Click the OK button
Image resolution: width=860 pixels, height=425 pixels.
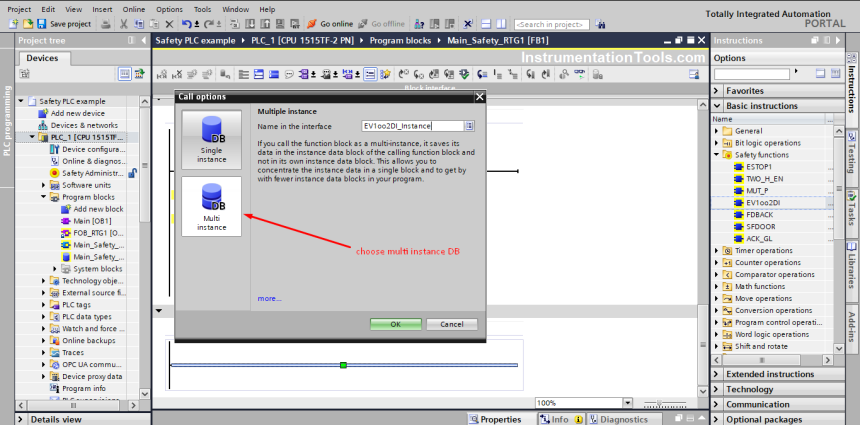(395, 324)
